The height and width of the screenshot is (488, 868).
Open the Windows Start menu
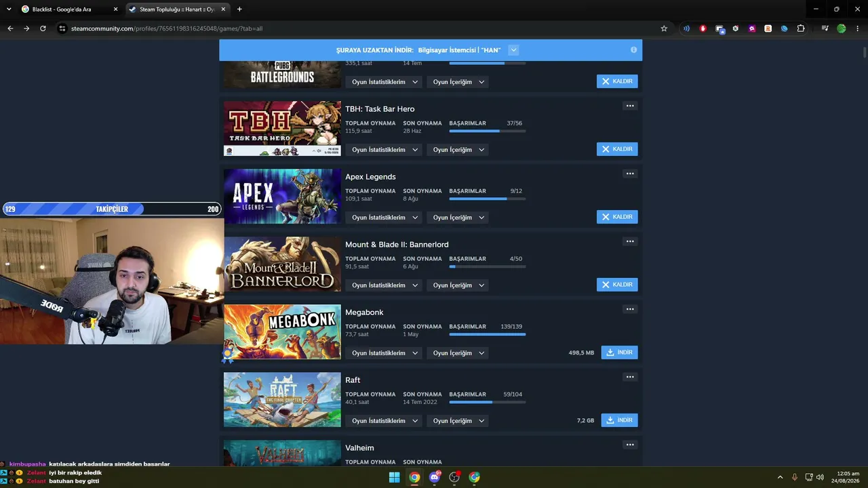pos(394,477)
